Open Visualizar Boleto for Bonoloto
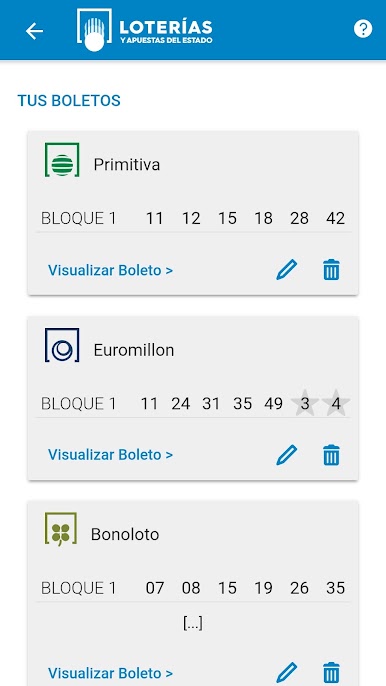Viewport: 386px width, 686px height. pos(110,673)
